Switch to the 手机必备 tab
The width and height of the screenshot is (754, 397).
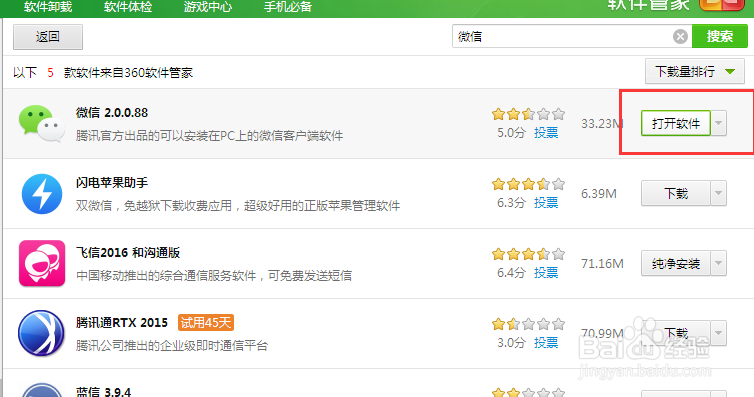[288, 7]
